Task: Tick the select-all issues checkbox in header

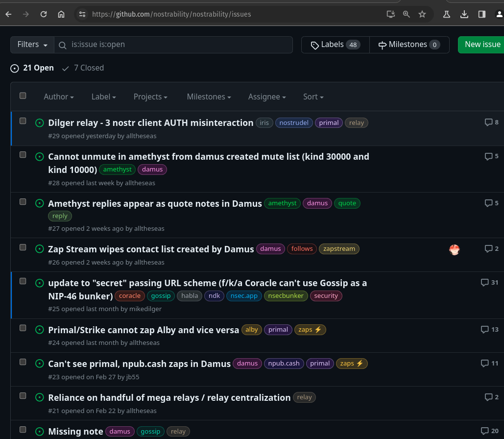Action: click(x=23, y=96)
